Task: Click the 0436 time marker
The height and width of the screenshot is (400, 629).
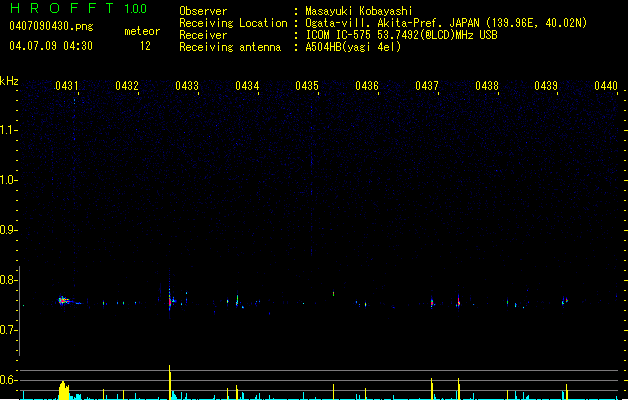Action: tap(367, 86)
